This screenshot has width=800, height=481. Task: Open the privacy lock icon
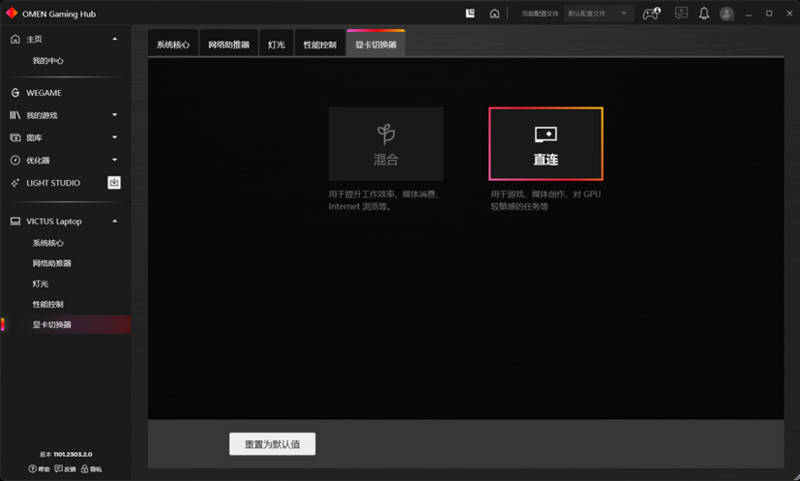point(84,468)
